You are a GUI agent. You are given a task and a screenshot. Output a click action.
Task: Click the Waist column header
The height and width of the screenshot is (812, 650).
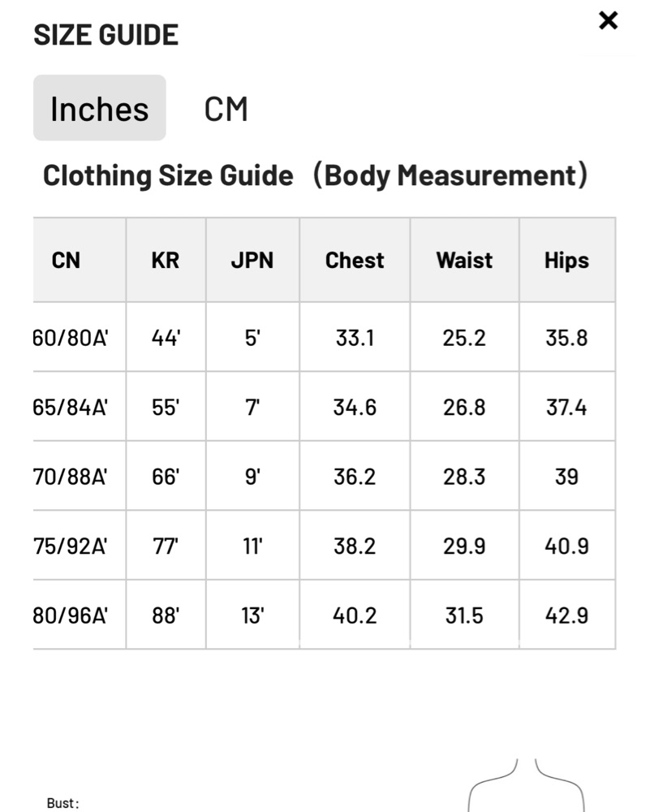[464, 260]
